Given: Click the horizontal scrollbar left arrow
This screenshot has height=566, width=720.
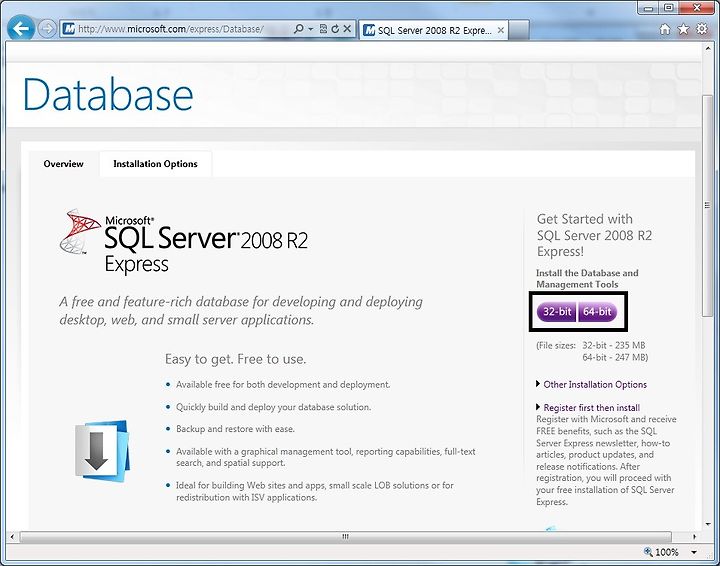Looking at the screenshot, I should 12,536.
